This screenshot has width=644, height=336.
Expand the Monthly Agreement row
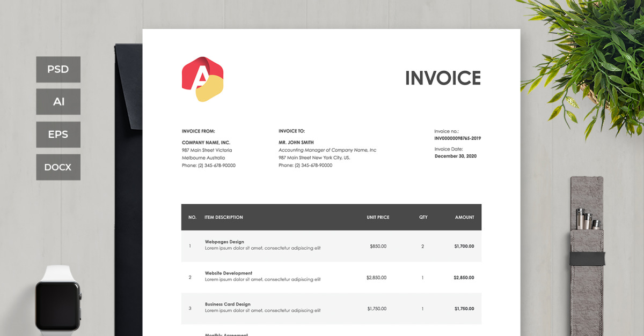225,333
